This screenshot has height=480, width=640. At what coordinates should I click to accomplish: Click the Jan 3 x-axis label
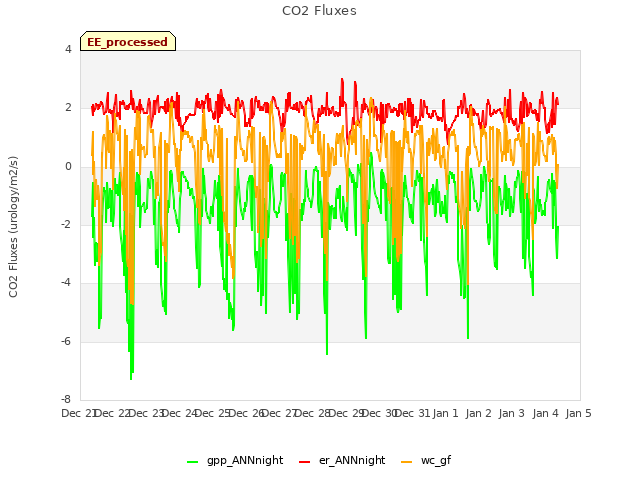[511, 413]
